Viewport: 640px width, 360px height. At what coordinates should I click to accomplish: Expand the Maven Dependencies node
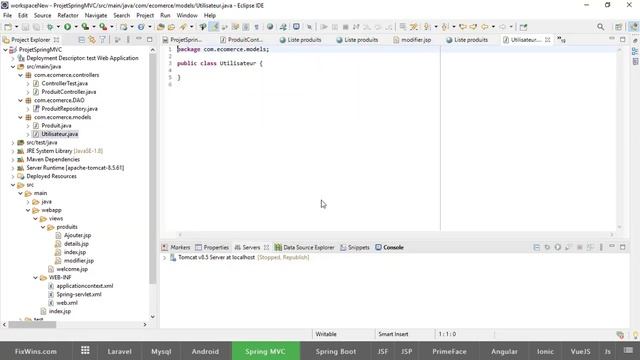tap(13, 160)
